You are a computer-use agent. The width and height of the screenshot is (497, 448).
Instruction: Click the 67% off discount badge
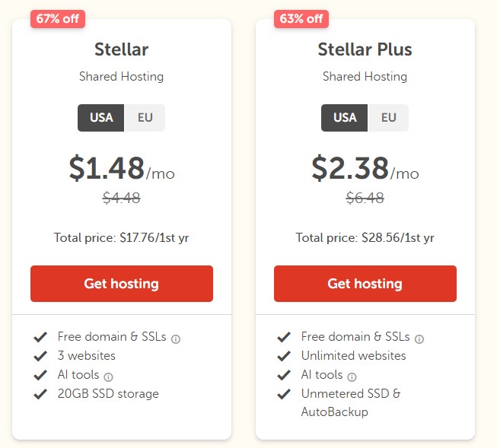[x=58, y=18]
